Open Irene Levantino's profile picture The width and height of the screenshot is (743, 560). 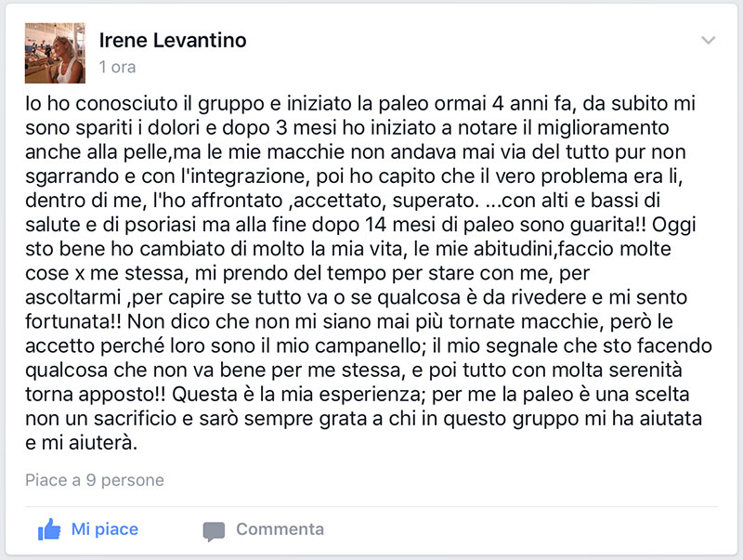(x=55, y=53)
